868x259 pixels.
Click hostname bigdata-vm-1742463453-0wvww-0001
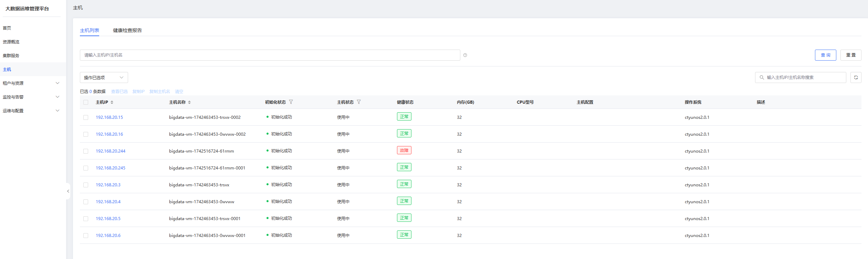point(207,236)
